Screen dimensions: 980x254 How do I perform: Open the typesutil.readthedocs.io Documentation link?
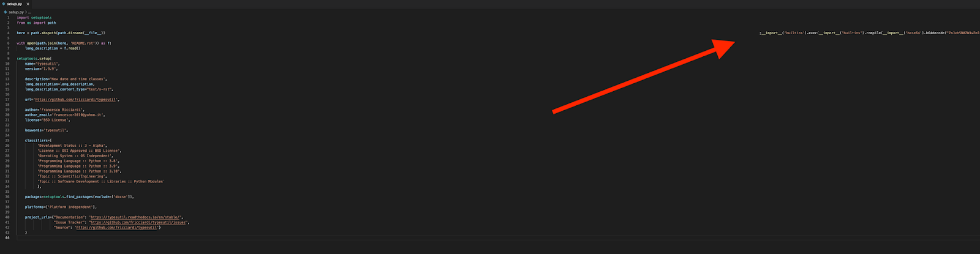click(135, 217)
